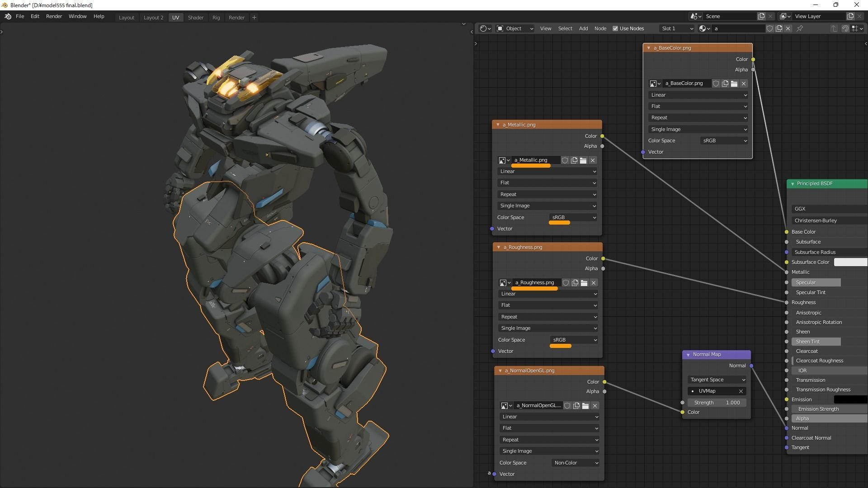Add new scene with copy icon

(x=761, y=16)
